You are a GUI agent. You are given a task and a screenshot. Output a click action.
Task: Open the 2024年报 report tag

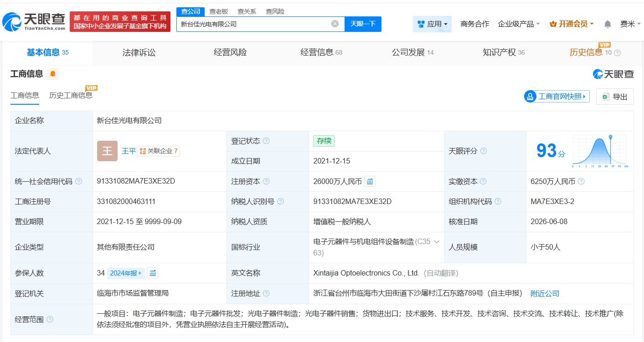[x=126, y=273]
